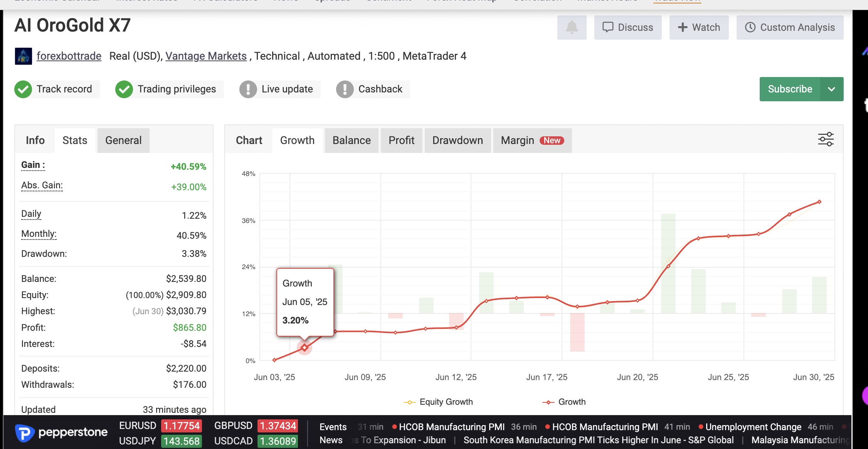Switch to the Stats tab
This screenshot has width=868, height=449.
pos(75,141)
